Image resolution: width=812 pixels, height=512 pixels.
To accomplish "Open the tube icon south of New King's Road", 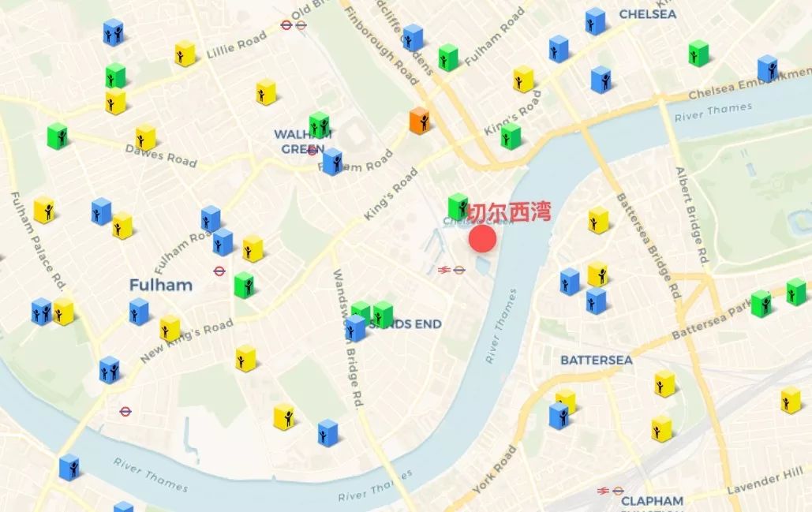I will click(x=125, y=411).
